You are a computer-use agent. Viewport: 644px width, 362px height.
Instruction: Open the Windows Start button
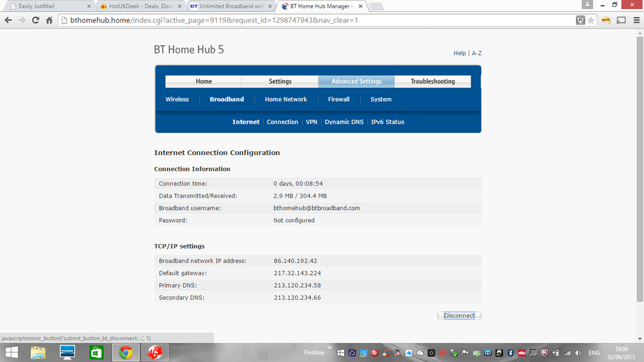(x=12, y=352)
